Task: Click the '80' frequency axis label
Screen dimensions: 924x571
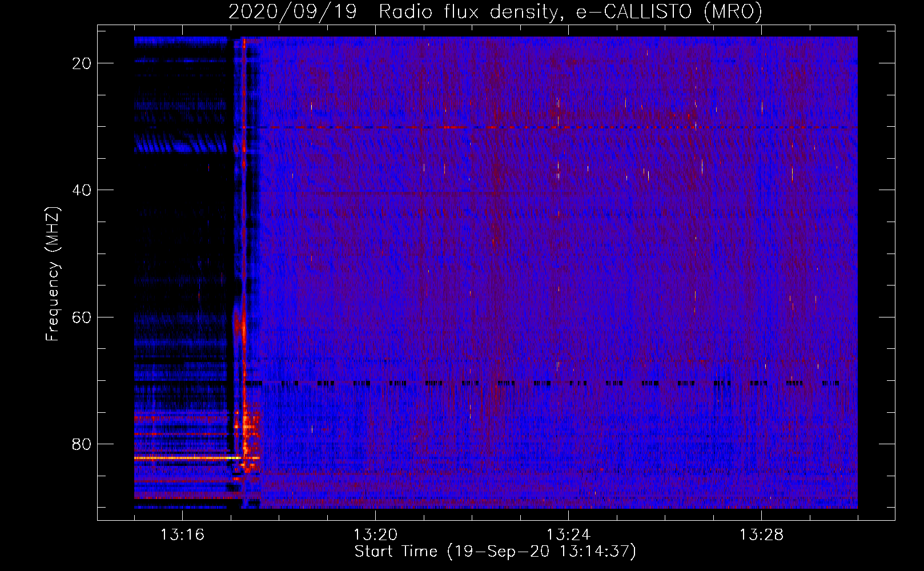Action: (x=82, y=444)
